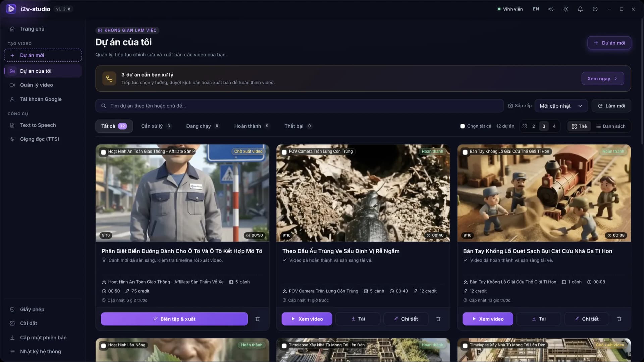Select the Phân Biệt Biển Đường project checkbox

(x=104, y=152)
